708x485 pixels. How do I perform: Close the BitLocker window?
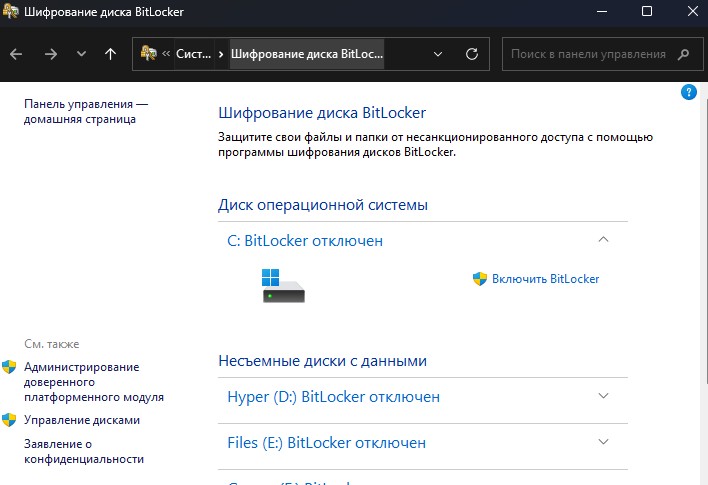click(x=693, y=11)
